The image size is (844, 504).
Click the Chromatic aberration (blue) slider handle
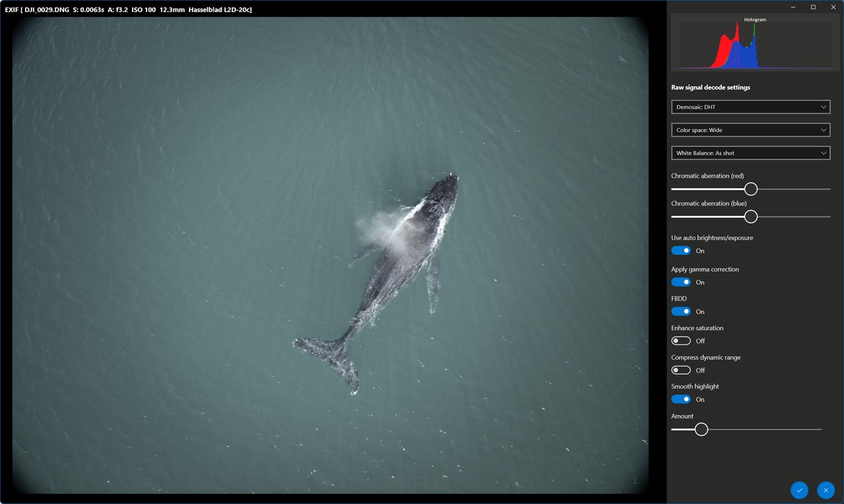point(751,216)
